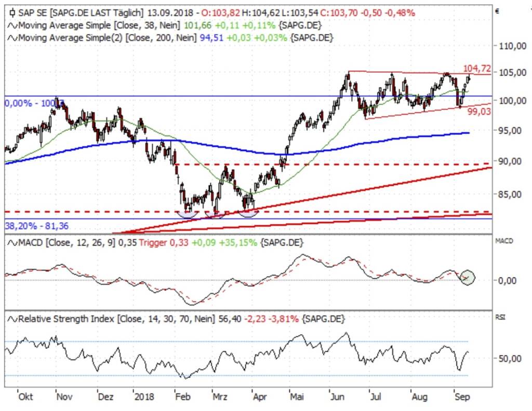
Task: Click the Aug label on the time axis
Action: [x=419, y=397]
